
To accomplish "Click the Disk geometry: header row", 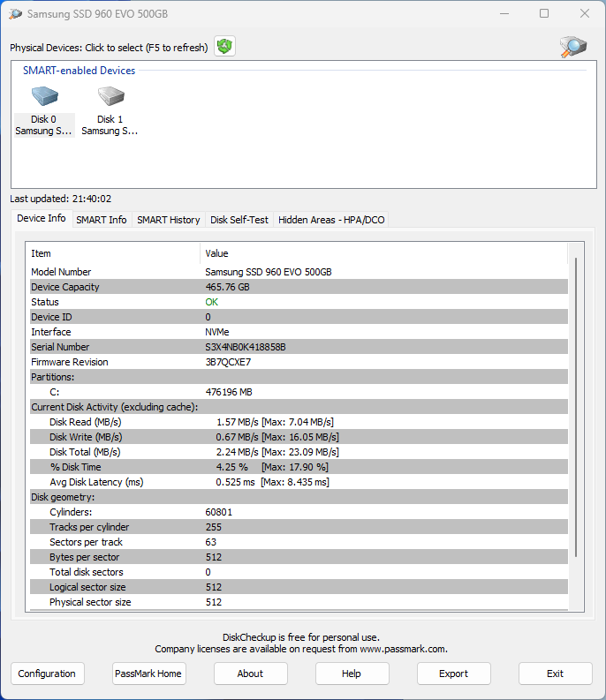I will 299,497.
